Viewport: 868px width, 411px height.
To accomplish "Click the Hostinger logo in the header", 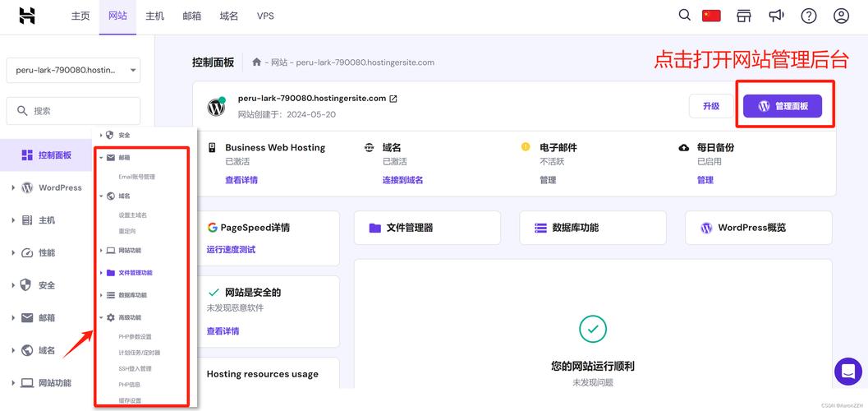I will pyautogui.click(x=27, y=16).
